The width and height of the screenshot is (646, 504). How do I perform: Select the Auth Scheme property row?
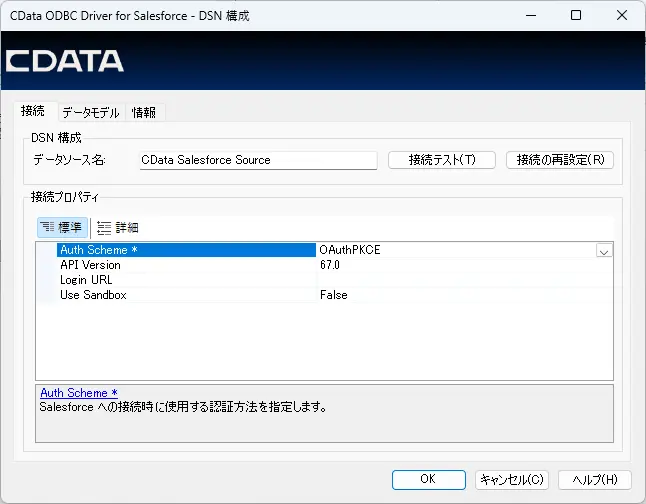[186, 250]
